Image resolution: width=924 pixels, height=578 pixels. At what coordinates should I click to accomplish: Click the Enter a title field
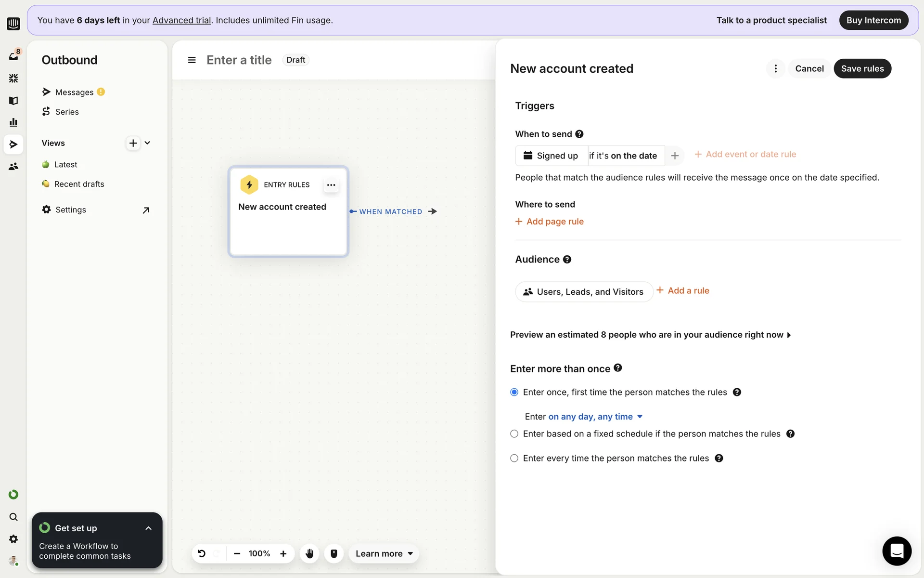tap(239, 60)
